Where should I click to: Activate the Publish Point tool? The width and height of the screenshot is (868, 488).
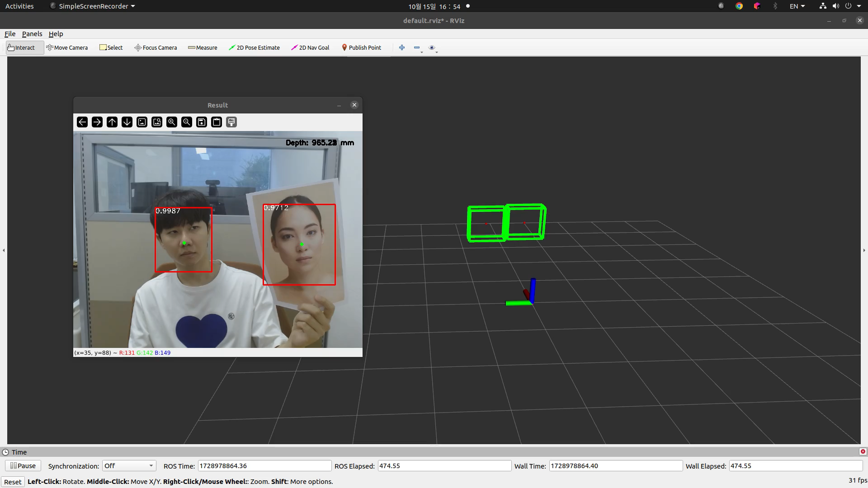[x=361, y=47]
